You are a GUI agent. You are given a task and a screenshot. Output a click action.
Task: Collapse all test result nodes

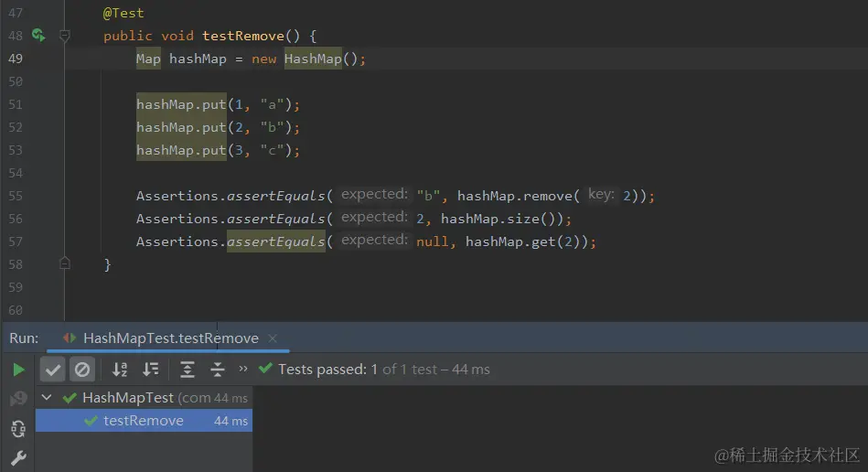click(218, 370)
